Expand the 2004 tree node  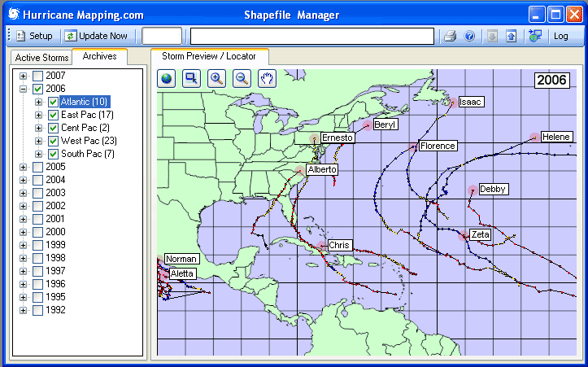pos(24,180)
